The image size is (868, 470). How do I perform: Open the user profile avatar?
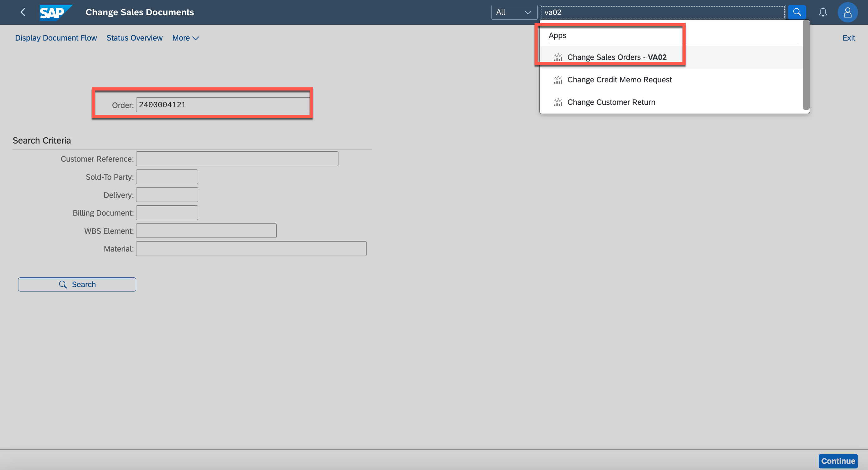point(847,12)
